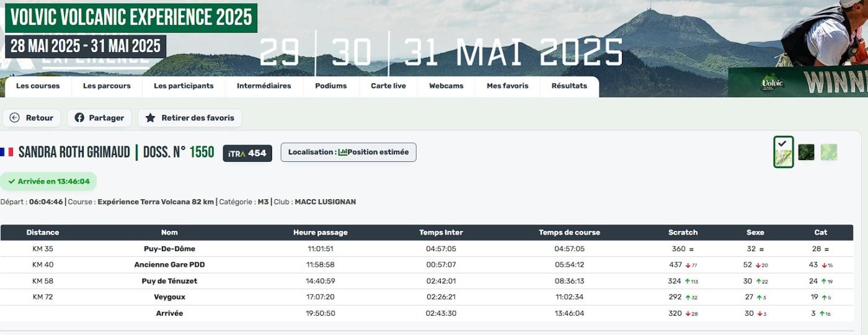Screen dimensions: 868x335
Task: Click the Facebook icon in Partager
Action: click(79, 118)
